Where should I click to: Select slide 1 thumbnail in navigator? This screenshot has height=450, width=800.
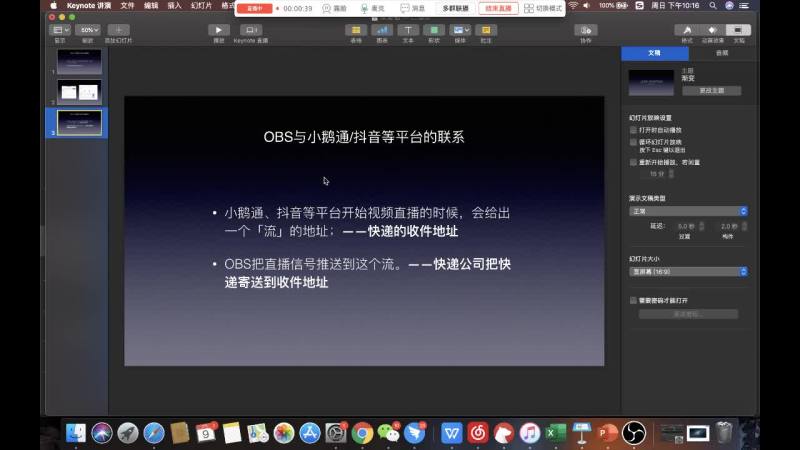point(79,62)
